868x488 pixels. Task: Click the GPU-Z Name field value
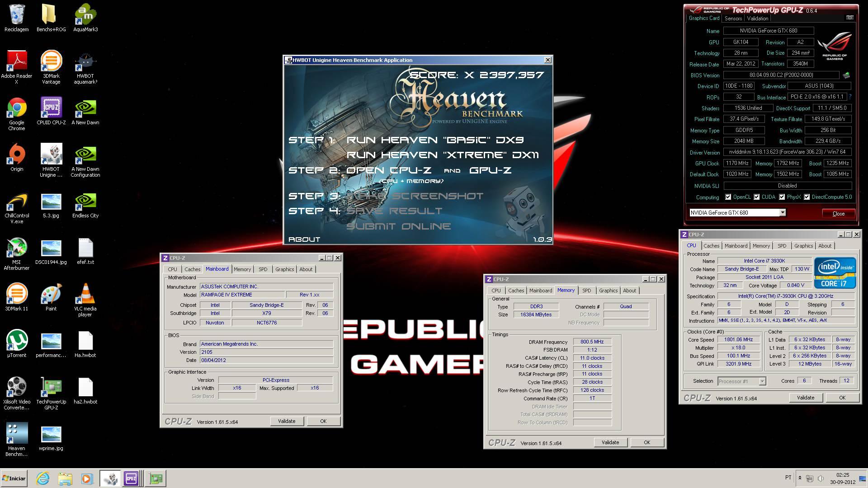point(769,31)
